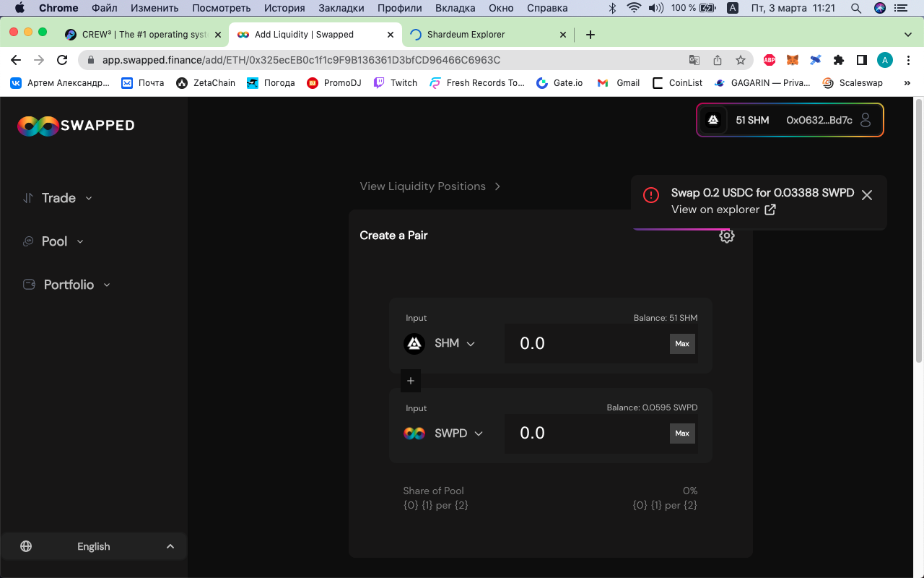This screenshot has width=924, height=578.
Task: Open the SWPD token selector dropdown
Action: (x=459, y=433)
